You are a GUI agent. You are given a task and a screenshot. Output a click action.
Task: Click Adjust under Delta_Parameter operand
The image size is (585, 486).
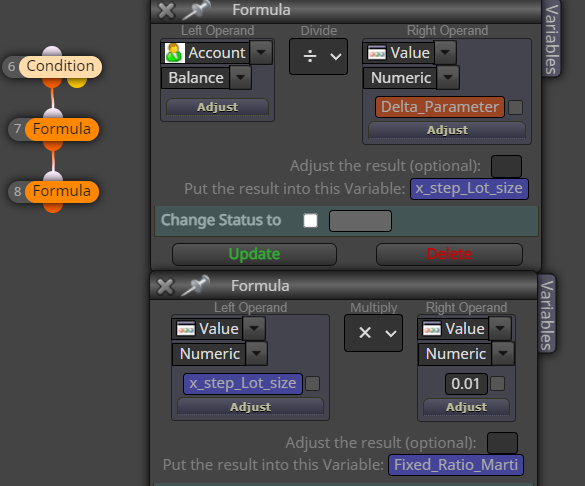(x=447, y=130)
